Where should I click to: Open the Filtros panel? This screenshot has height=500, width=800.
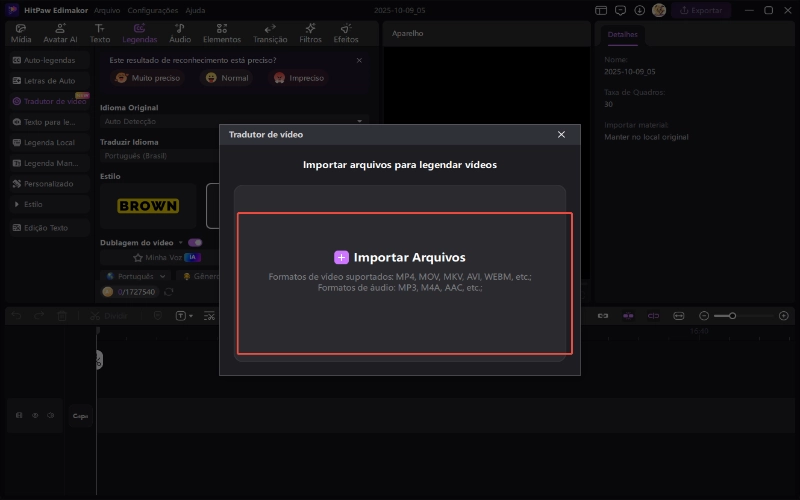pyautogui.click(x=310, y=33)
